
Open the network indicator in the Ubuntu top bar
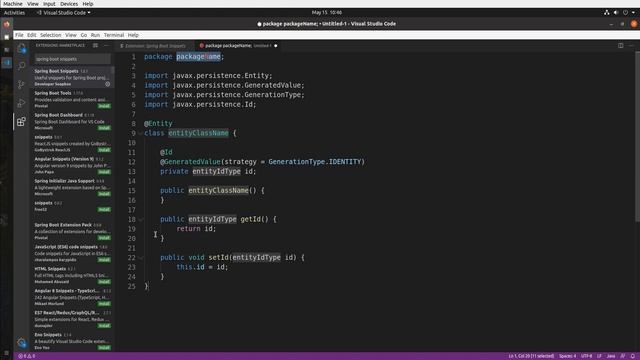[x=607, y=13]
